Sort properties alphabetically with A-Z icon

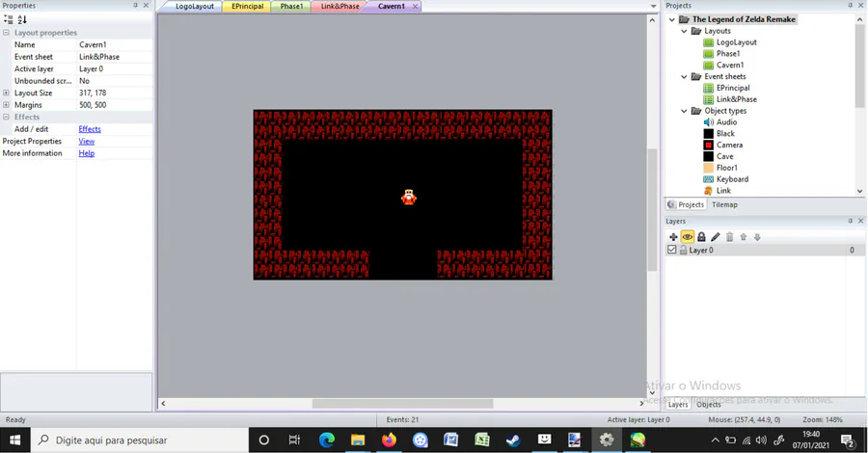pyautogui.click(x=22, y=19)
